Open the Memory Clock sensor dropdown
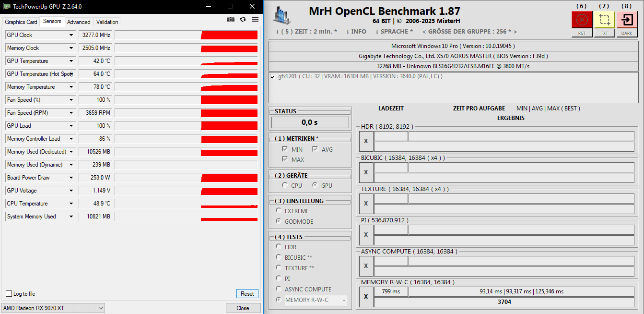Image resolution: width=644 pixels, height=314 pixels. (71, 48)
